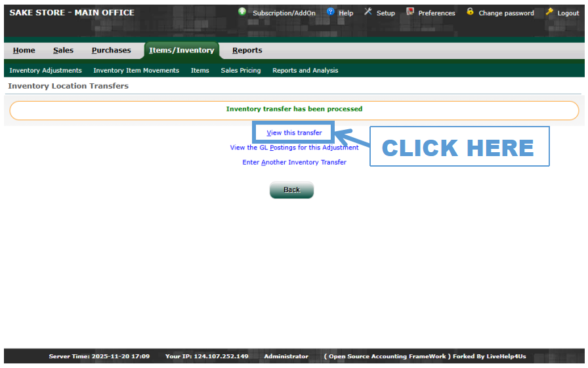Click the Preferences icon in header
The height and width of the screenshot is (368, 588).
click(x=410, y=12)
